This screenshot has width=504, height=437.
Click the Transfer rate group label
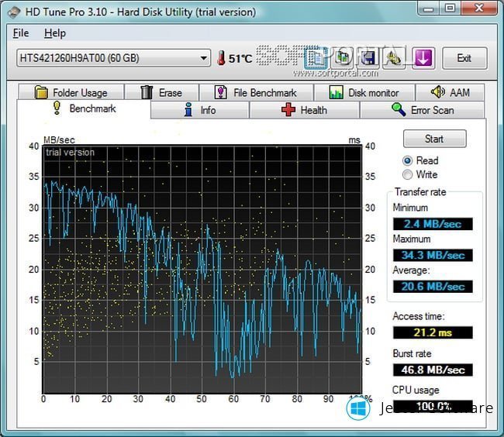point(420,192)
